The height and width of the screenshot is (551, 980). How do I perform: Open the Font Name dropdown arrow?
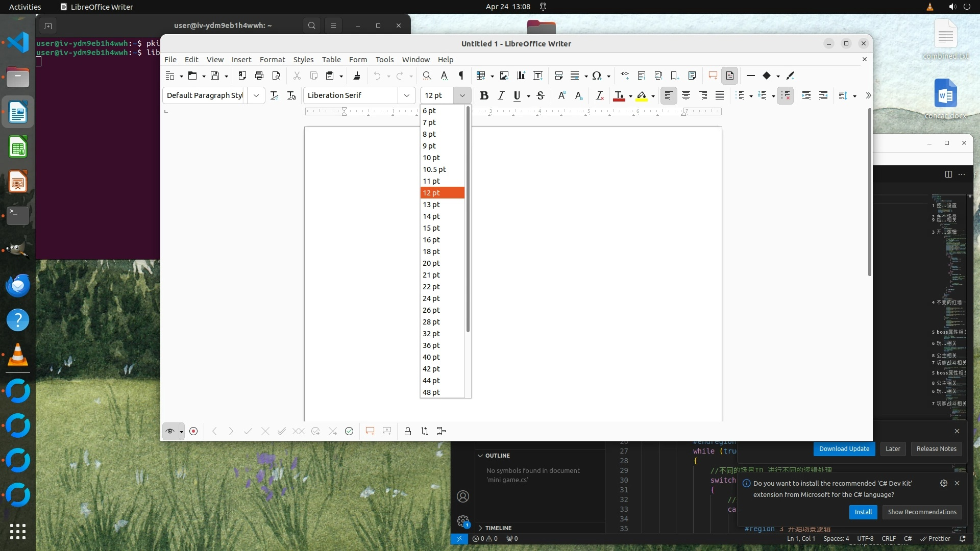(407, 95)
